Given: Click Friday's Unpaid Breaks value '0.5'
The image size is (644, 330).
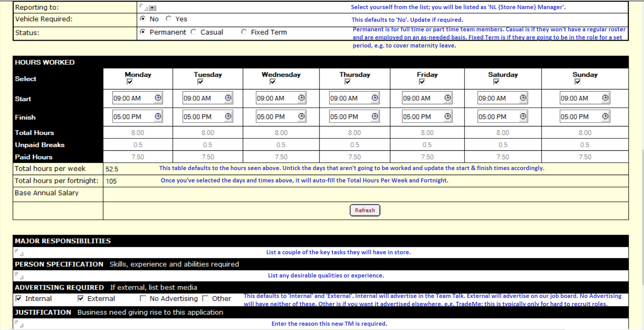Looking at the screenshot, I should [x=427, y=145].
